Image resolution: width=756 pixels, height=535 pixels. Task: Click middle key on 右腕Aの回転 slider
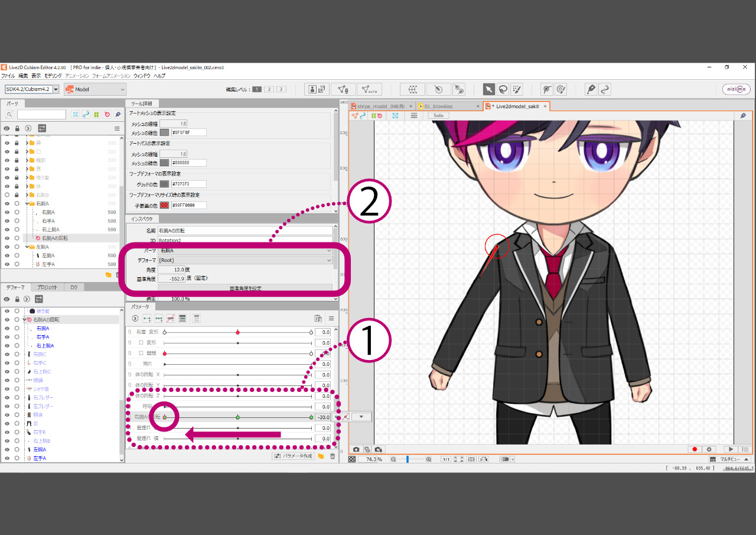click(x=237, y=417)
